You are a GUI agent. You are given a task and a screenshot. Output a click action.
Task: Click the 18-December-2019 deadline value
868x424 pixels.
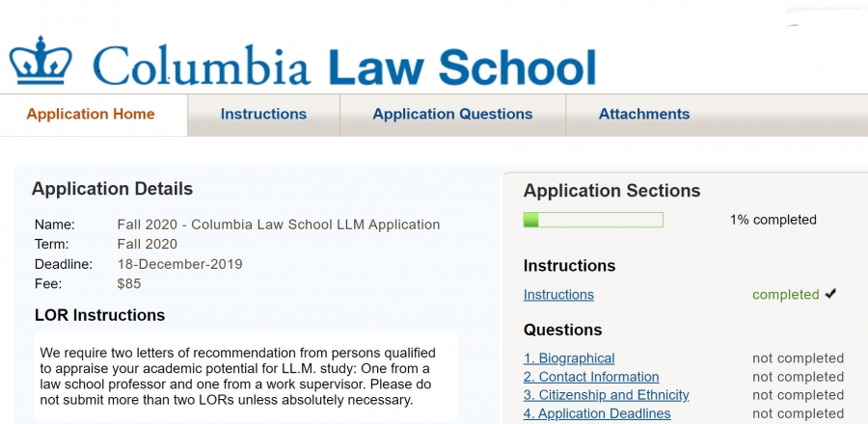(179, 264)
